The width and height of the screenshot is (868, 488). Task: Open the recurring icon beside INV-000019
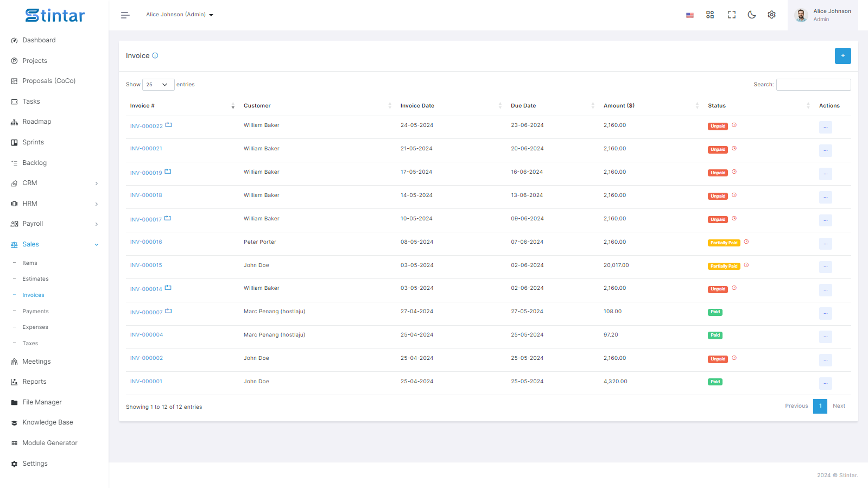point(168,172)
